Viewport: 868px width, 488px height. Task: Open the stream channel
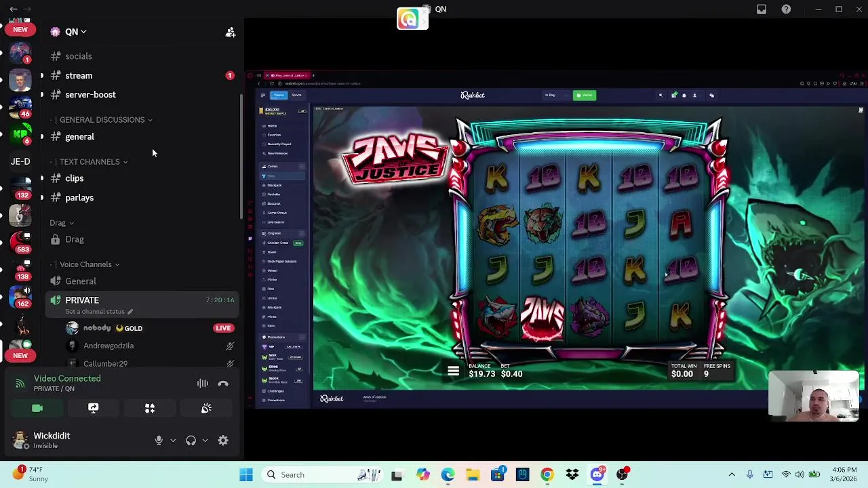coord(141,75)
